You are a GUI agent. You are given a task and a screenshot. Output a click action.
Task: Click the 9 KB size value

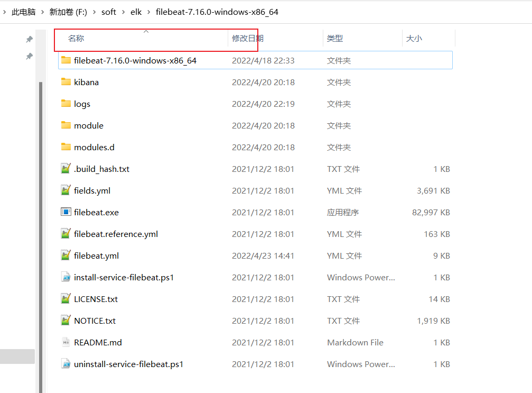(442, 256)
